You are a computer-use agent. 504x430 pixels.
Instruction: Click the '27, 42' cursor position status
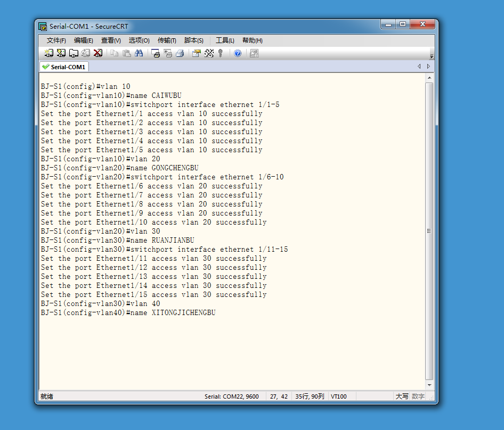pos(279,396)
